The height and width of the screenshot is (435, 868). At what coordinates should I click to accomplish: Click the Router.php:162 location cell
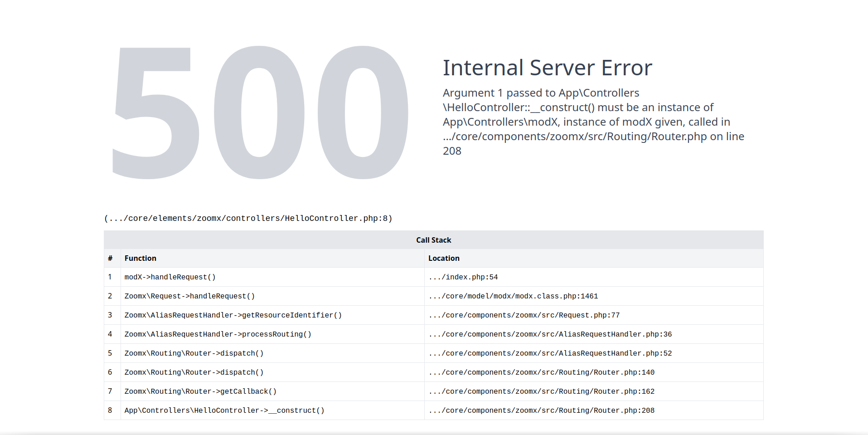click(x=594, y=391)
